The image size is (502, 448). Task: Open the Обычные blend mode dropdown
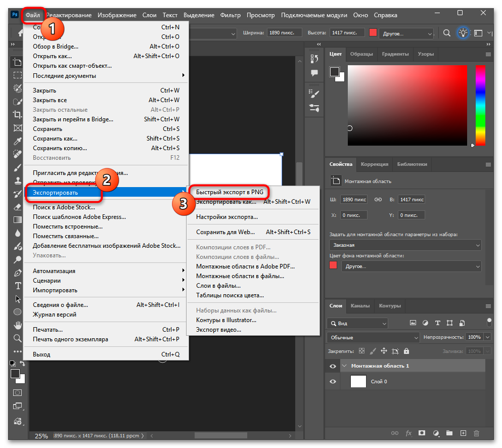click(x=373, y=337)
